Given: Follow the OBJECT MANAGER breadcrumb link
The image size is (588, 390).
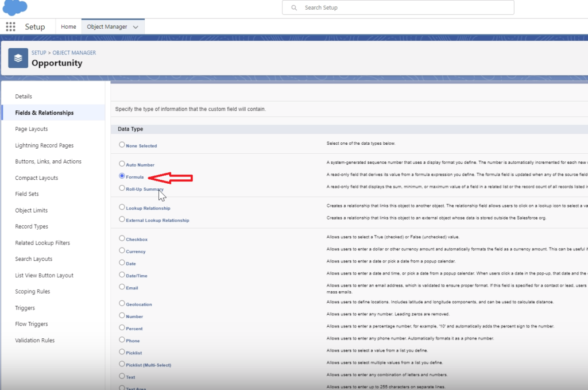Looking at the screenshot, I should click(x=74, y=52).
